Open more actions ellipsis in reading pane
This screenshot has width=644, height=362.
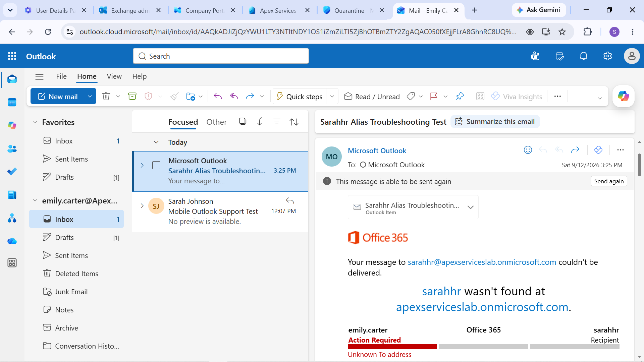tap(621, 150)
